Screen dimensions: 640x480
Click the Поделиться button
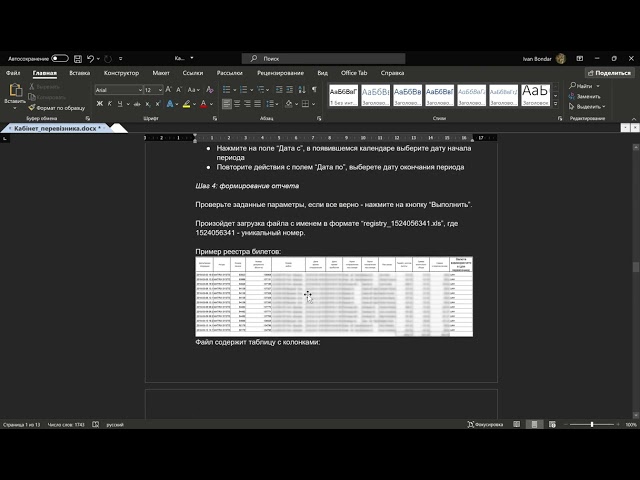[609, 73]
